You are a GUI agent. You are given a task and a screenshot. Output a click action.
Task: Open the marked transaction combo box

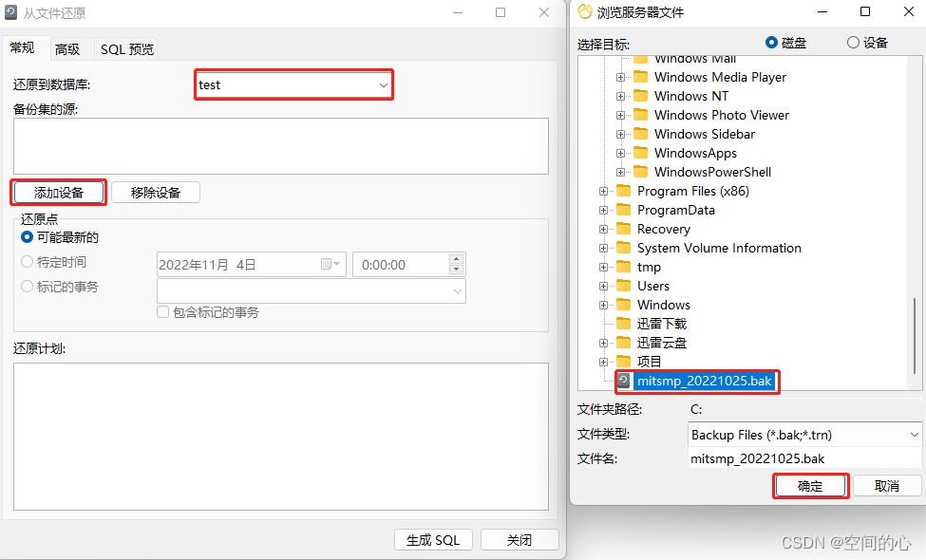point(312,291)
